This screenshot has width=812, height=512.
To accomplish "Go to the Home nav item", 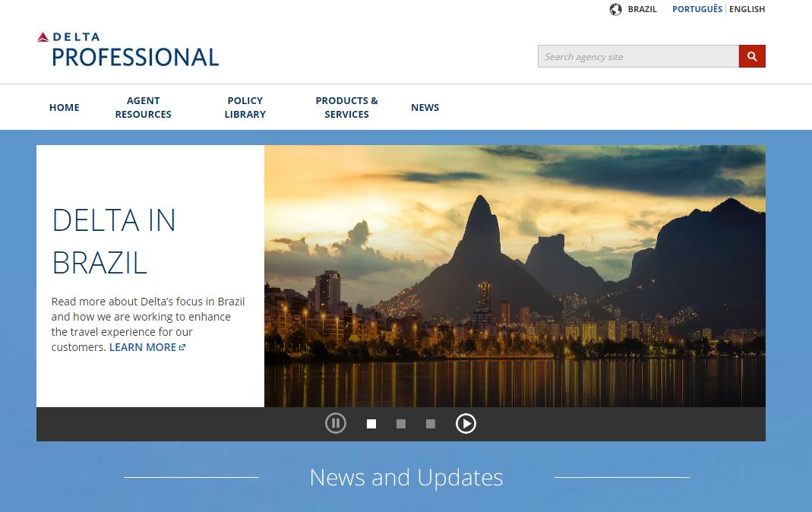I will click(x=65, y=107).
